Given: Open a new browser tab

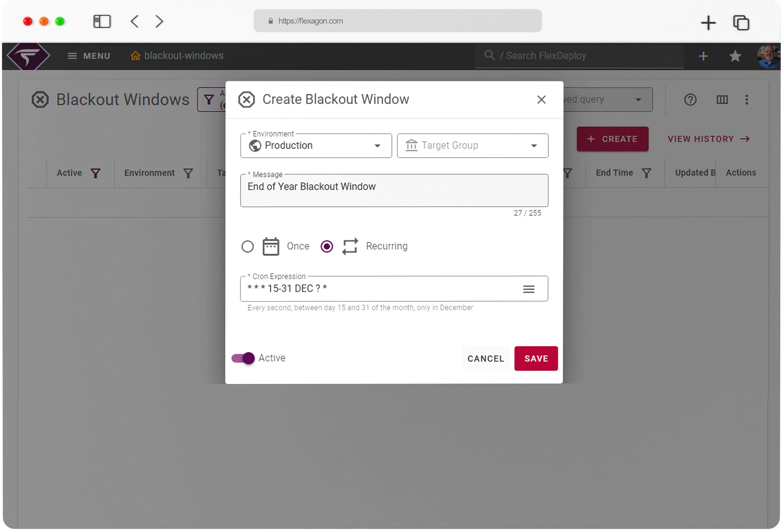Looking at the screenshot, I should [708, 23].
